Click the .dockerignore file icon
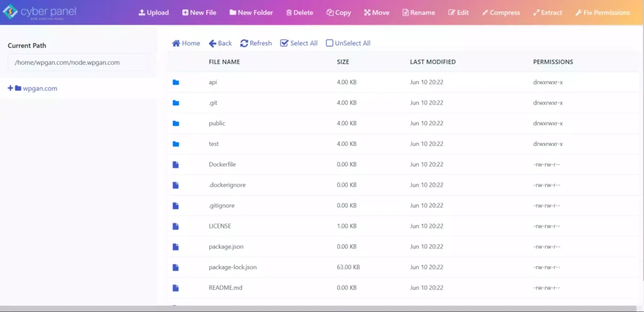Viewport: 644px width, 312px height. tap(175, 185)
